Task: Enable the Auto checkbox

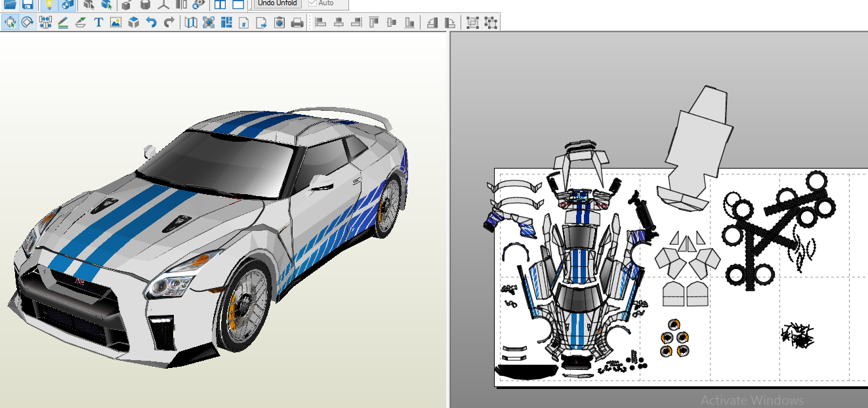Action: [x=313, y=3]
